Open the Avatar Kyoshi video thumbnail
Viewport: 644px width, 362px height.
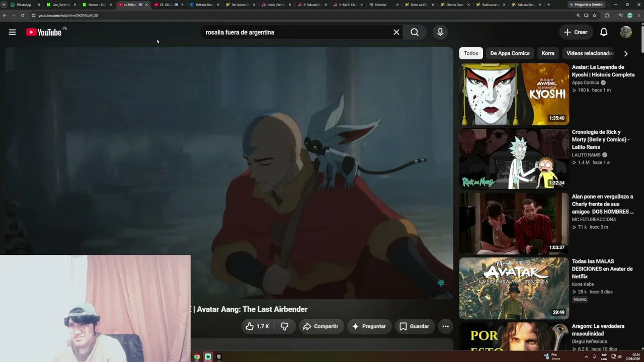(x=514, y=94)
